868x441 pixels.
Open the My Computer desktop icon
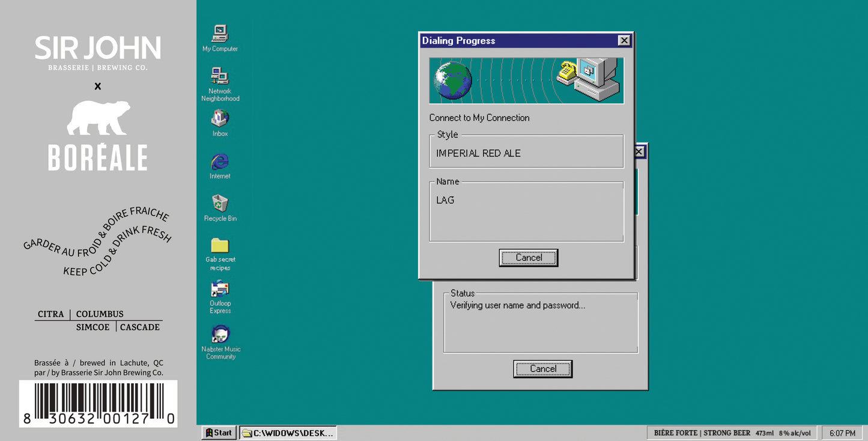click(220, 34)
